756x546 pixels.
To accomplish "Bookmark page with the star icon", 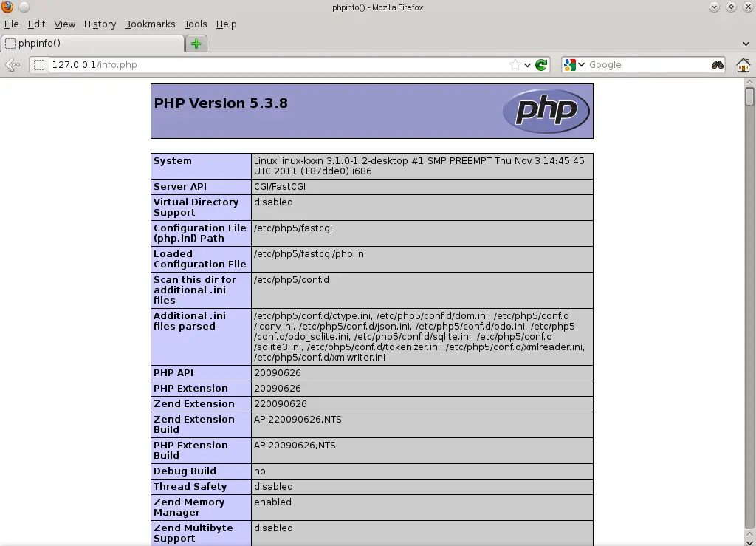I will tap(515, 64).
